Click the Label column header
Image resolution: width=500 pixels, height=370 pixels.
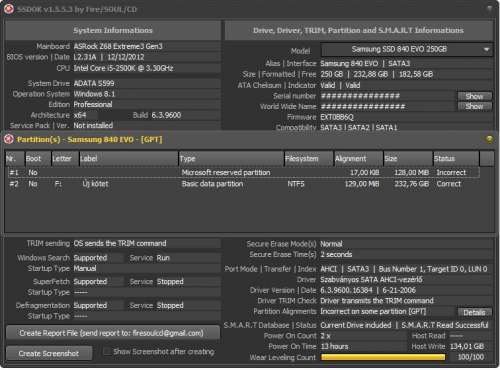[129, 159]
